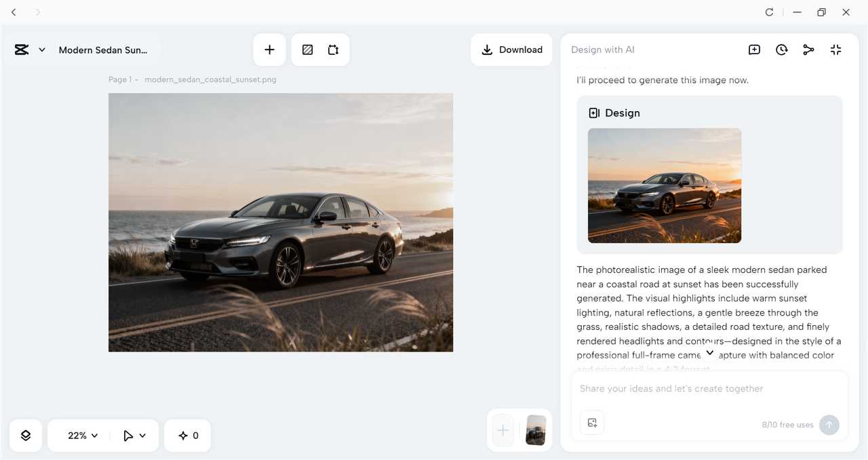Open the generated sedan Design thumbnail
The height and width of the screenshot is (460, 868).
665,186
